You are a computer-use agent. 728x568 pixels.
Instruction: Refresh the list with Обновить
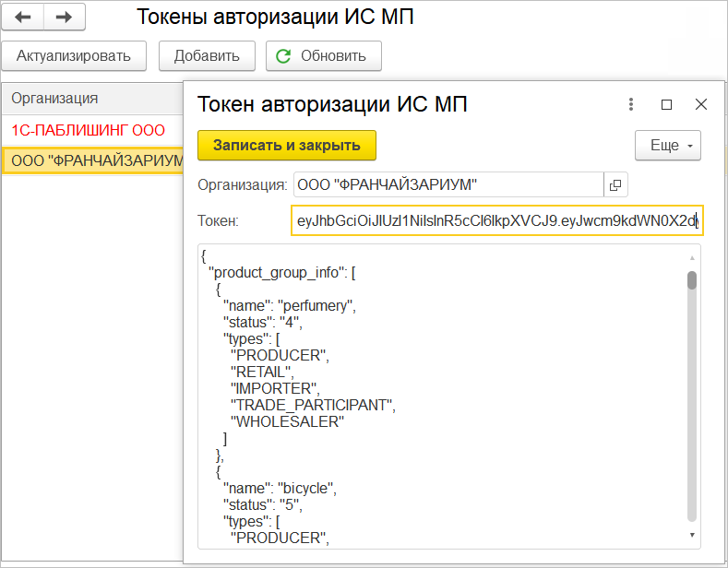click(x=323, y=55)
